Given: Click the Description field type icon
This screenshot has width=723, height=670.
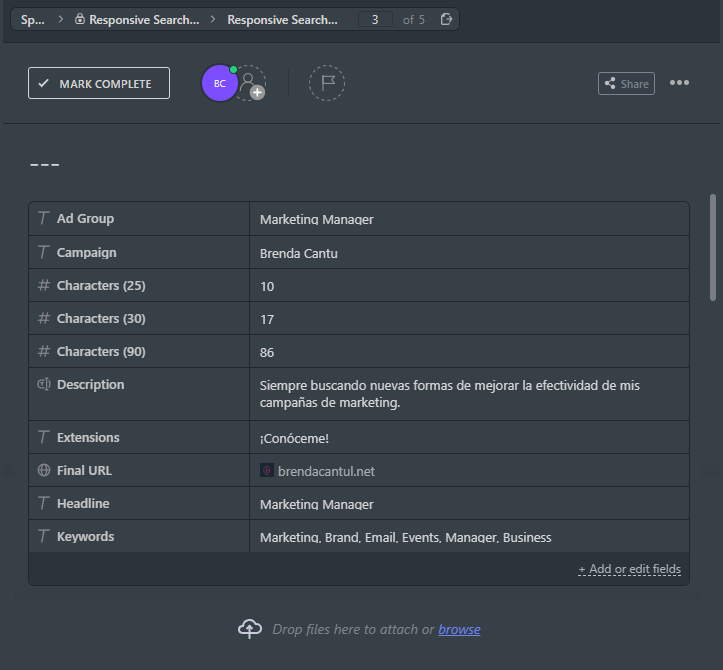Looking at the screenshot, I should (43, 384).
